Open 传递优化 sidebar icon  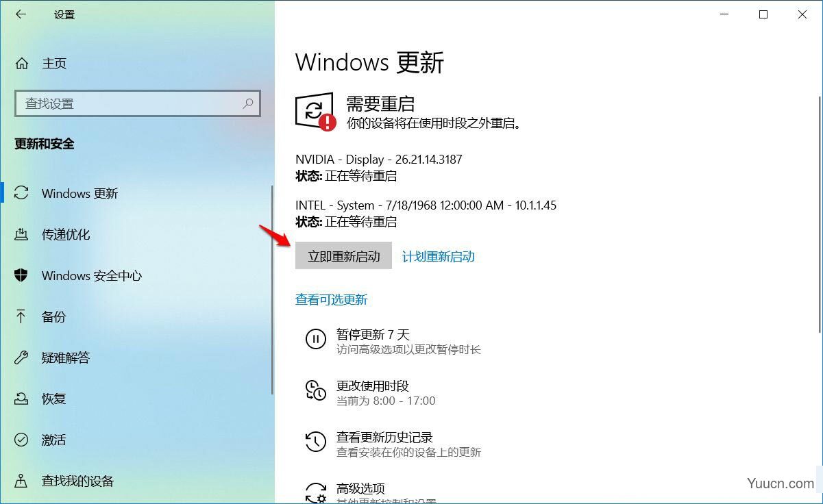pyautogui.click(x=22, y=234)
